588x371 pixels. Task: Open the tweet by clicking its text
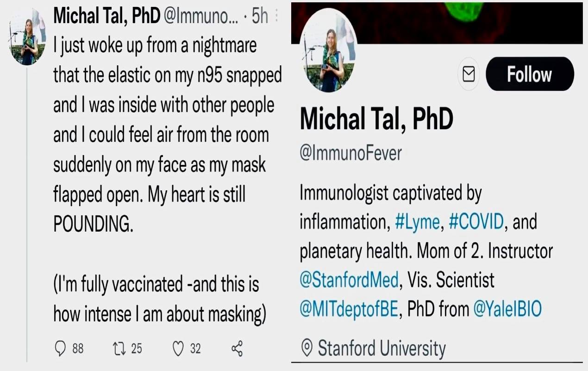point(162,134)
